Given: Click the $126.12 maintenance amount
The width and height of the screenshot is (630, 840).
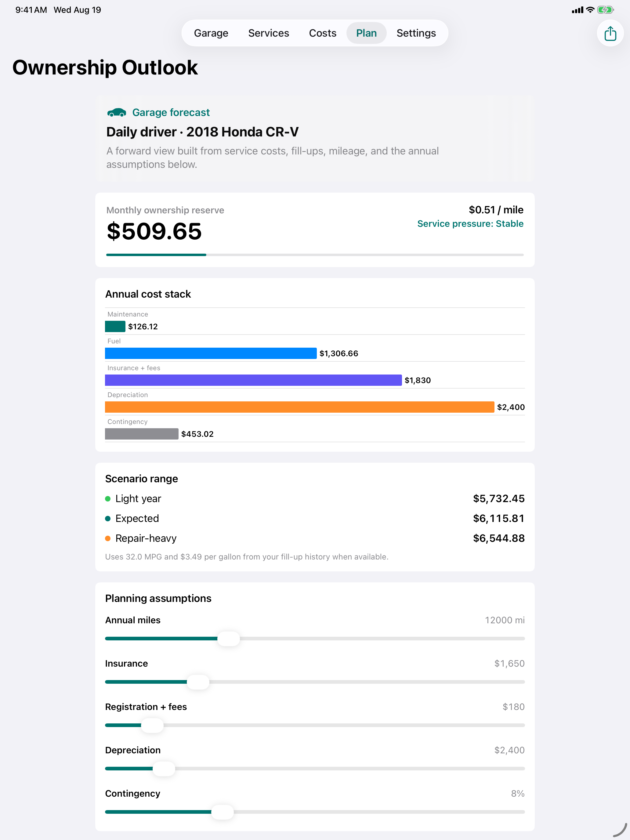Looking at the screenshot, I should tap(143, 327).
